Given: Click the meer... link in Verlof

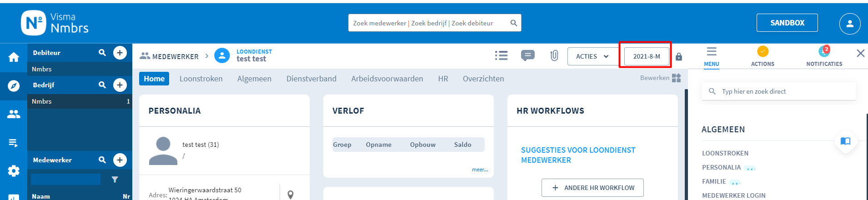Looking at the screenshot, I should pos(480,170).
